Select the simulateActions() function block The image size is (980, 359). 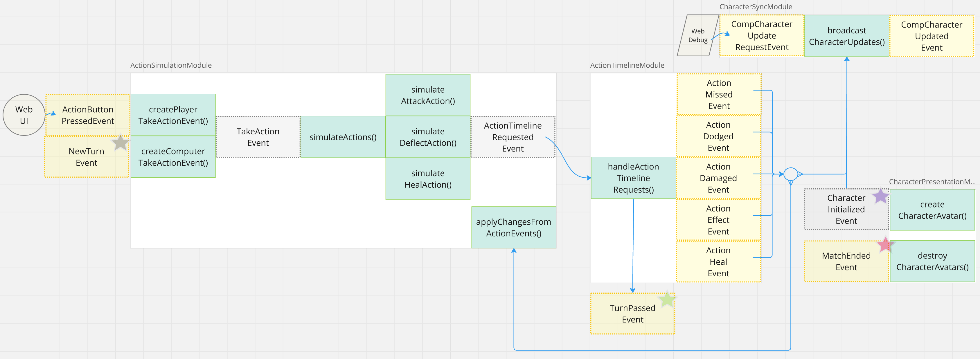(343, 137)
